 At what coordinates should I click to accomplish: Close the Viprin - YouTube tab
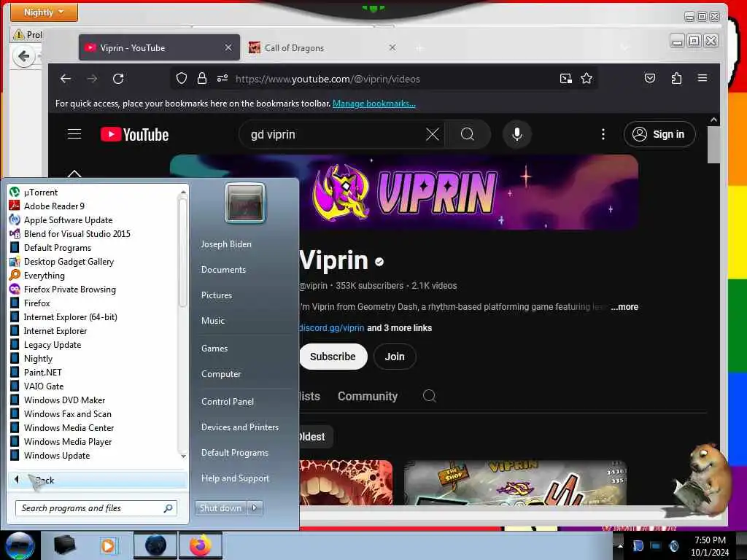point(228,47)
